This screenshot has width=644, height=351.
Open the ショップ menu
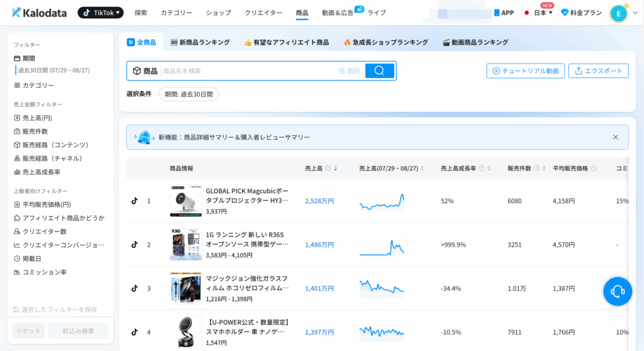[x=218, y=13]
